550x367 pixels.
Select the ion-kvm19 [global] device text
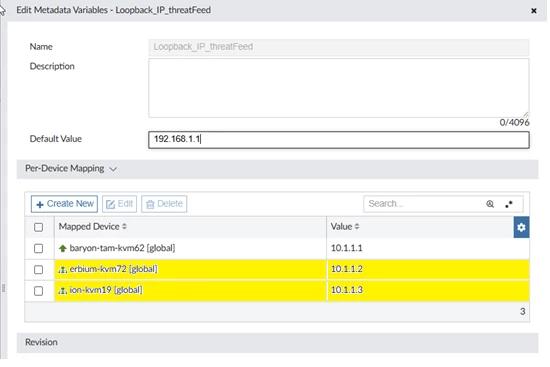[106, 290]
